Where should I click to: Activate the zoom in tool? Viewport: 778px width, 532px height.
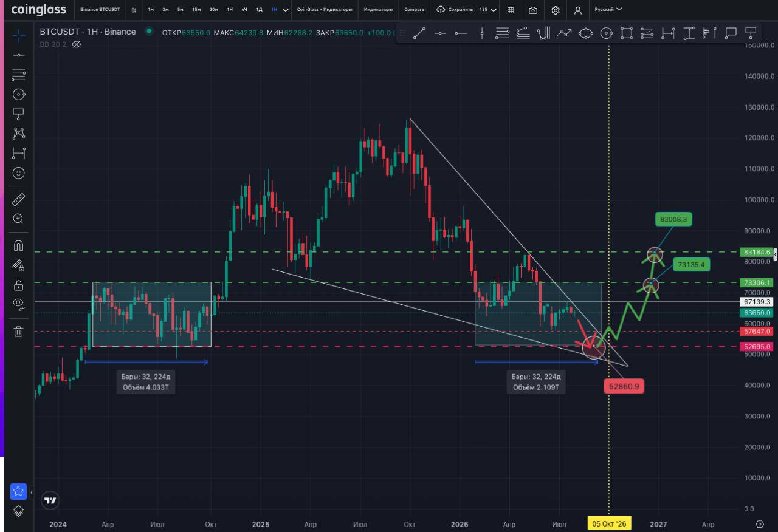pyautogui.click(x=19, y=219)
